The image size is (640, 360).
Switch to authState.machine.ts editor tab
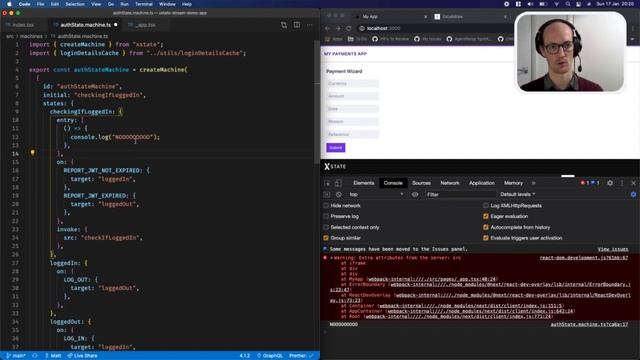pos(85,25)
